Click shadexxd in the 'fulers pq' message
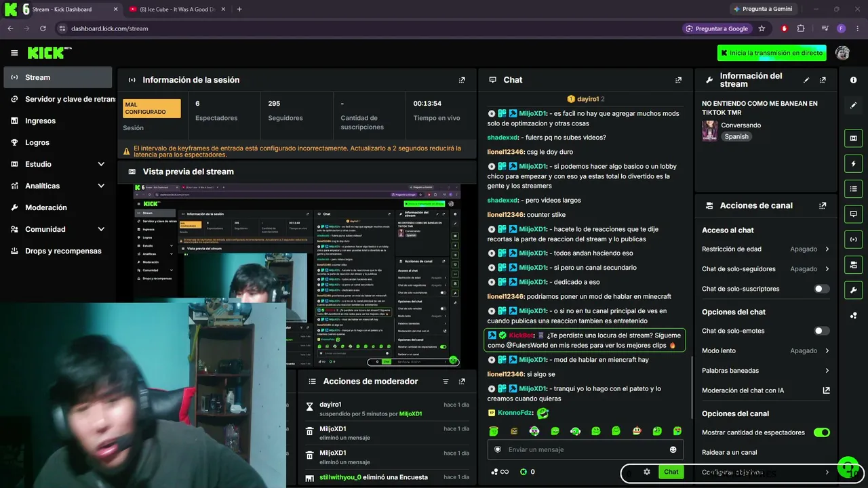 click(502, 138)
